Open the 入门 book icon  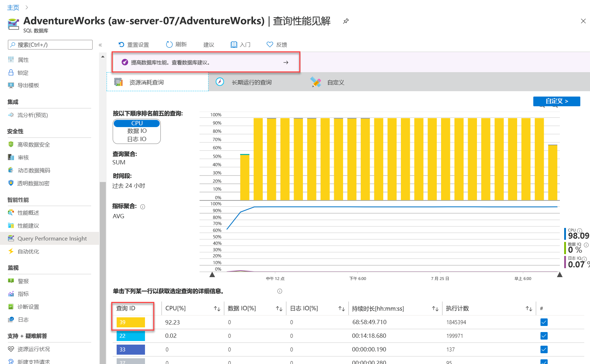(x=234, y=45)
